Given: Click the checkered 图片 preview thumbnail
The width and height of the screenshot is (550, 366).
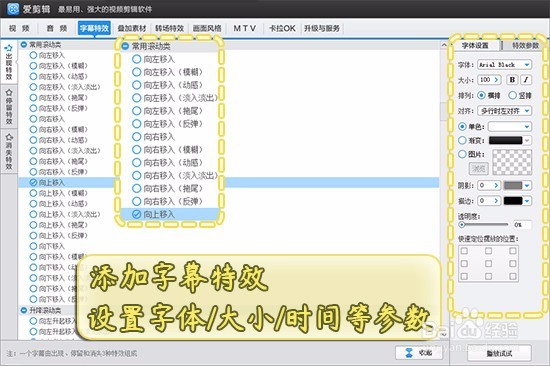Looking at the screenshot, I should coord(512,162).
